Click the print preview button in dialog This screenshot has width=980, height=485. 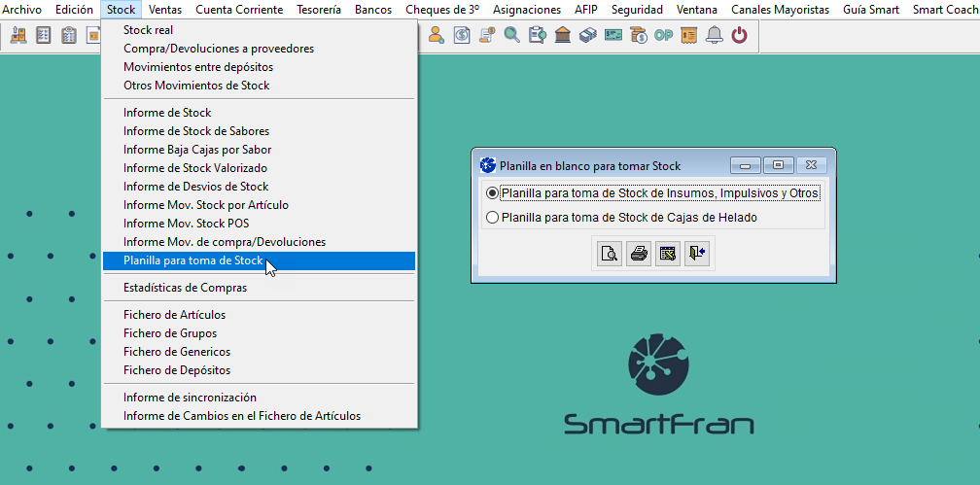[610, 254]
